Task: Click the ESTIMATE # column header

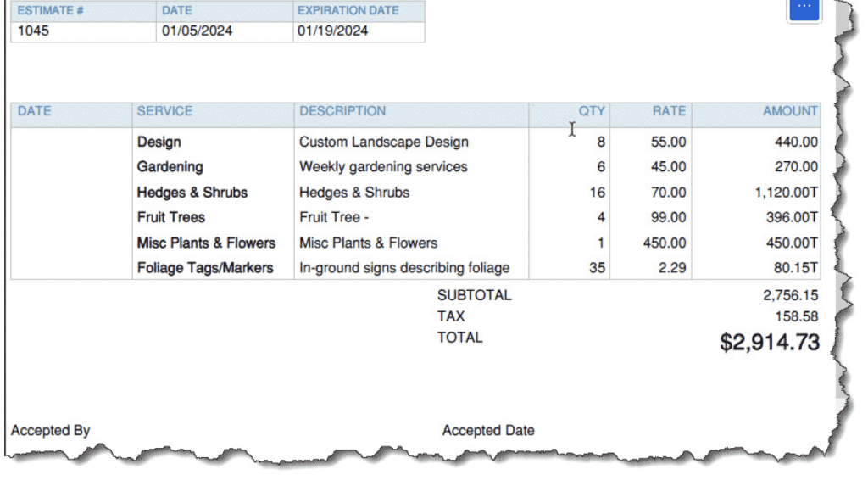Action: pyautogui.click(x=50, y=10)
